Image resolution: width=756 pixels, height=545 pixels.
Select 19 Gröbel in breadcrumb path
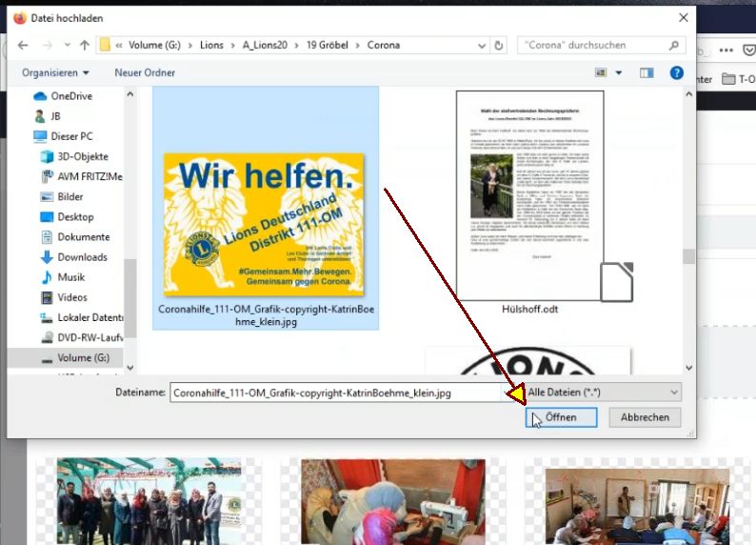tap(327, 45)
